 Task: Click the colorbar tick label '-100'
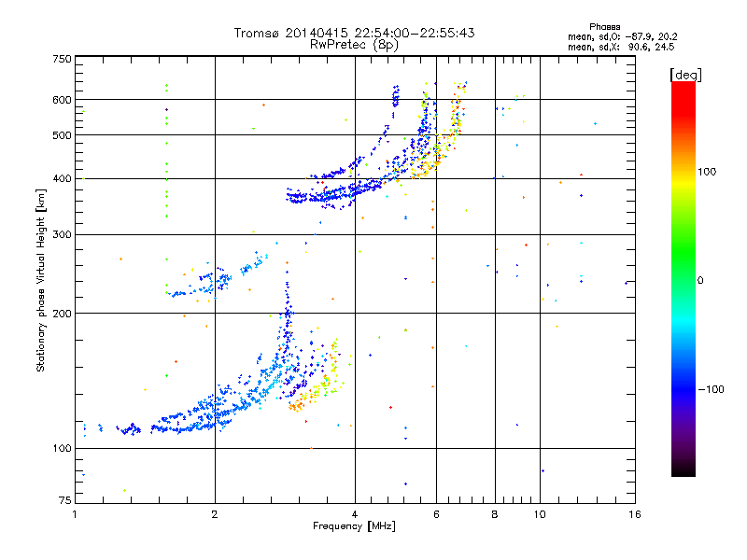tap(712, 389)
